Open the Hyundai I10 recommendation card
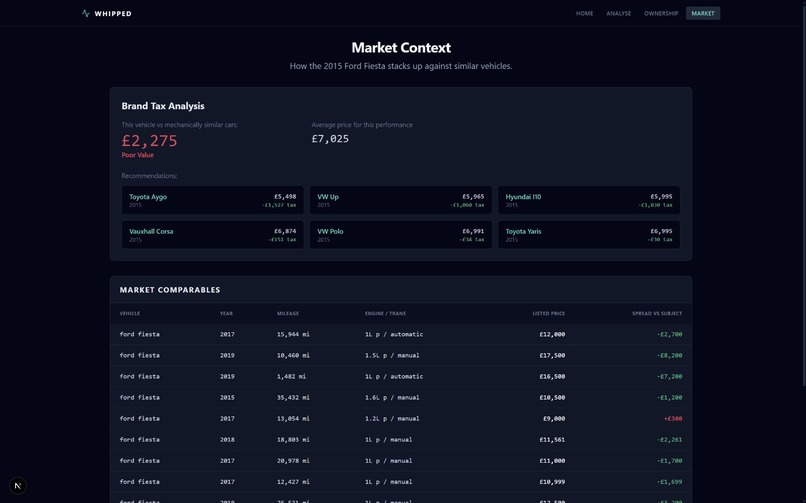Screen dimensions: 806x503 (589, 200)
